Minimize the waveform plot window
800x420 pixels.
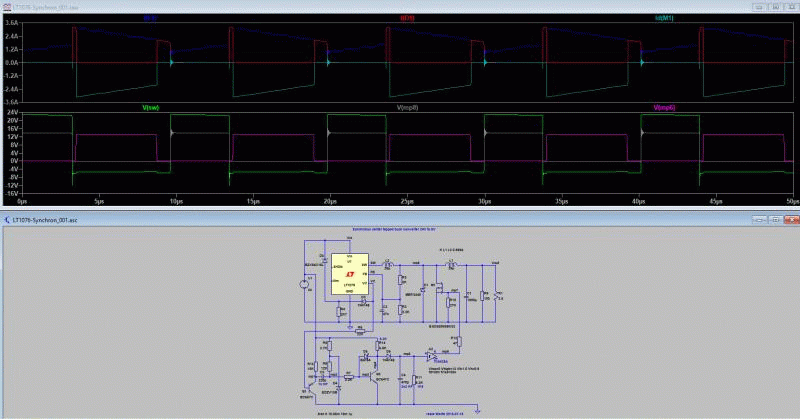758,7
